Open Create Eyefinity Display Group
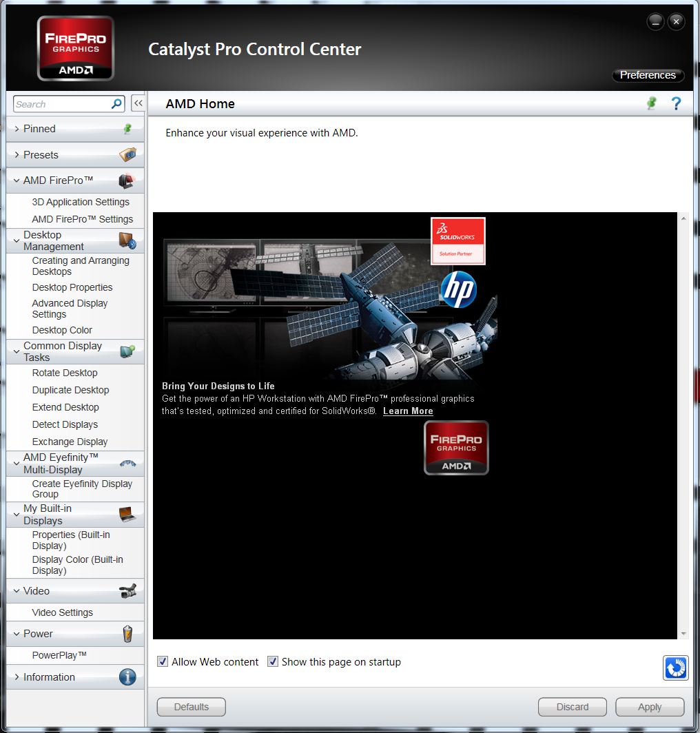 [x=82, y=489]
